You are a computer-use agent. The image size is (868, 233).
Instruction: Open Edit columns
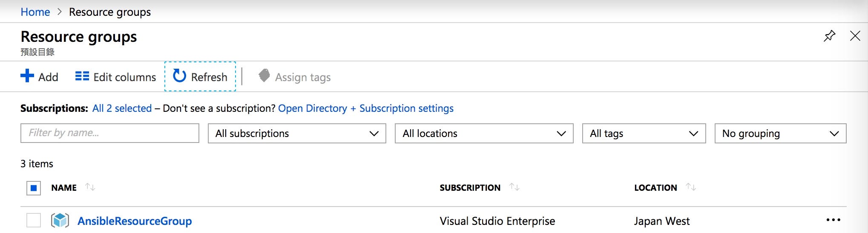(x=115, y=77)
